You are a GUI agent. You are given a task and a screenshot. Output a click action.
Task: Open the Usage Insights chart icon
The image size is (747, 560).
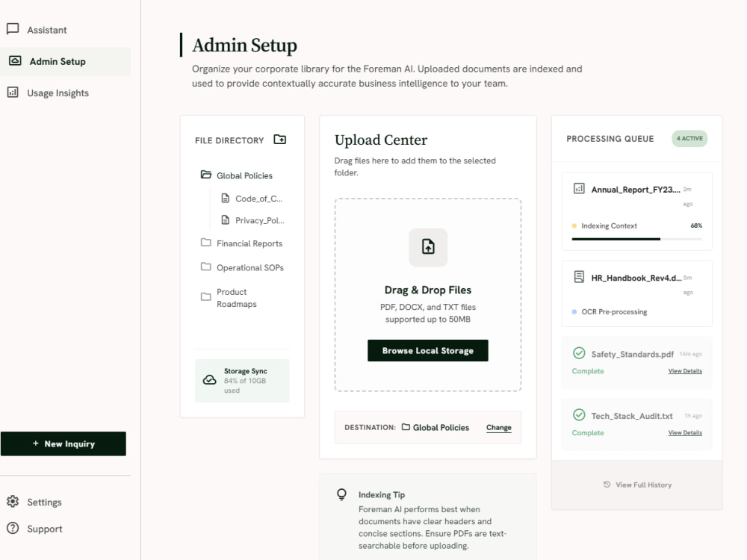[13, 92]
